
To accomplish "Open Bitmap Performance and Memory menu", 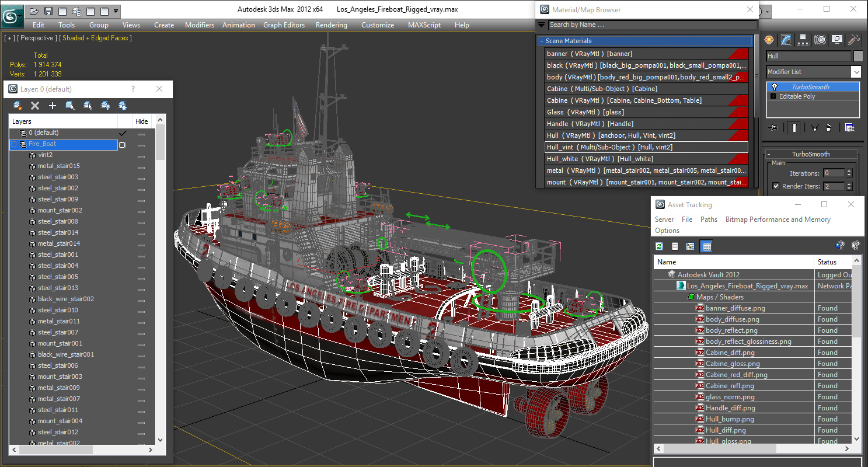I will tap(778, 219).
